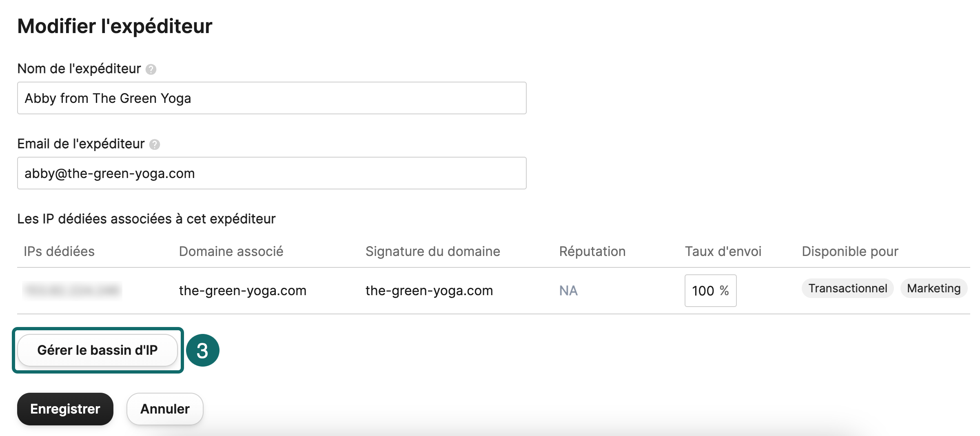980x436 pixels.
Task: Open Gérer le bassin d'IP
Action: tap(98, 350)
